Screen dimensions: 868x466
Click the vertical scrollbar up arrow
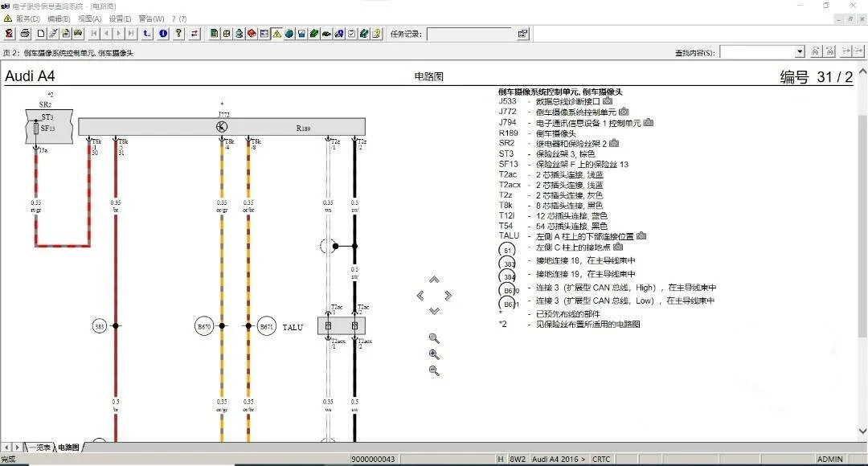coord(862,72)
